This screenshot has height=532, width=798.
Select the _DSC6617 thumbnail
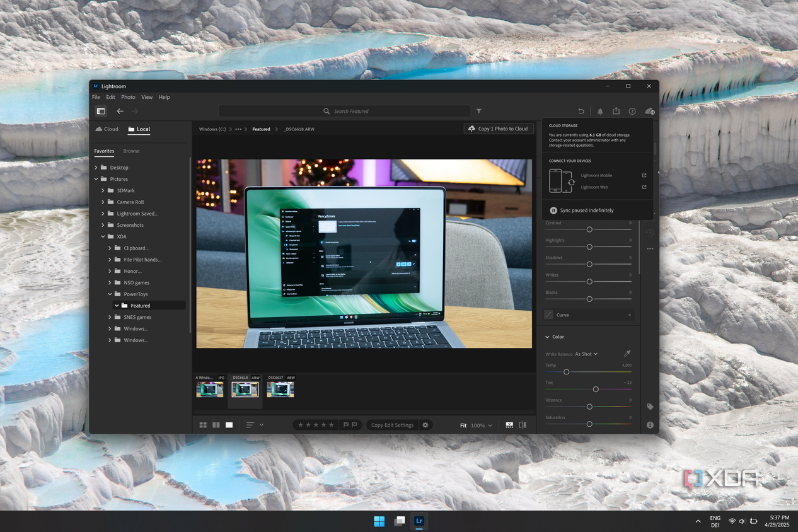[x=280, y=390]
